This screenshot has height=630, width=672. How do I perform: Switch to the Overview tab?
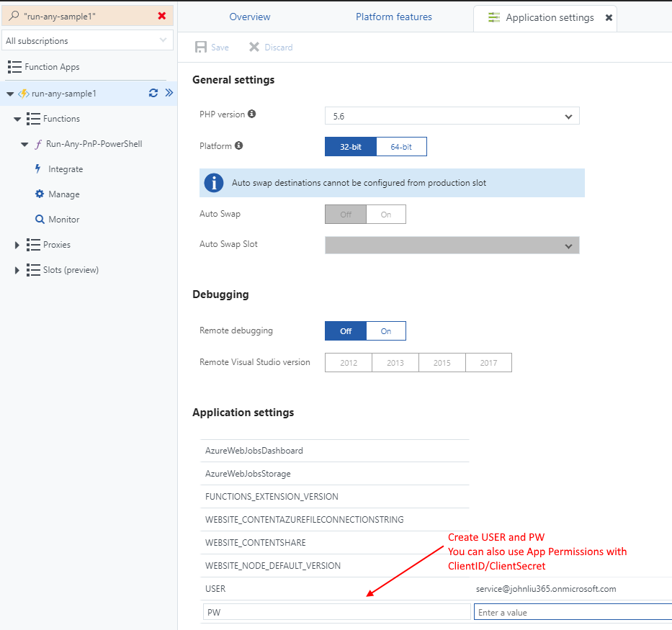(x=250, y=17)
